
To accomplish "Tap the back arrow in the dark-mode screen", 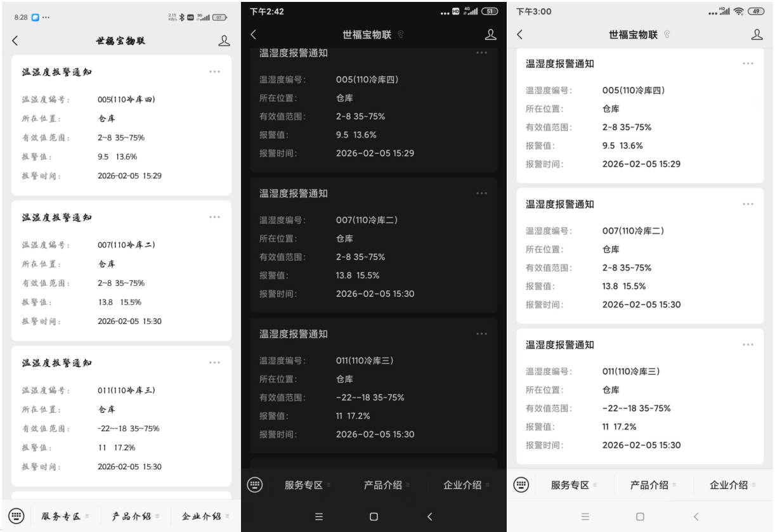I will coord(254,35).
